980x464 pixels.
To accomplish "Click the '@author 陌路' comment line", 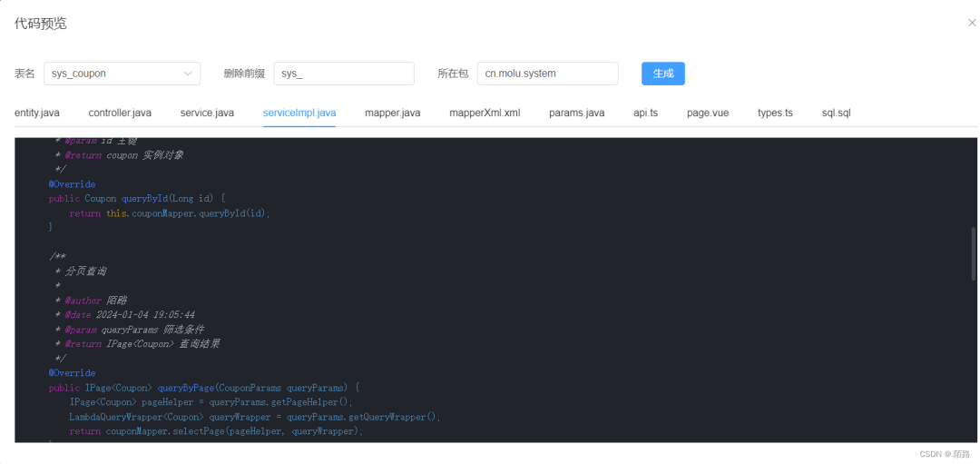I will click(91, 301).
